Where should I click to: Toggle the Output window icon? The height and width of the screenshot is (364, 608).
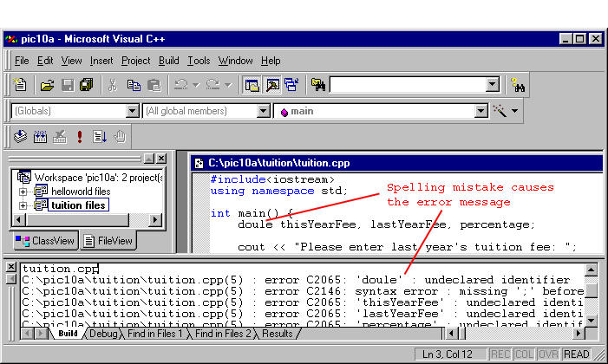point(272,85)
